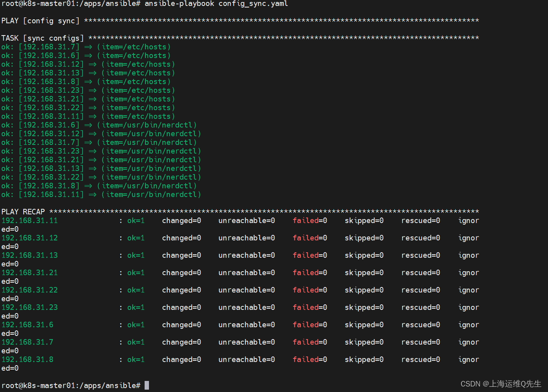Screen dimensions: 548x392
Task: Select the /etc/hosts ok line for 192.168.31.12
Action: click(x=88, y=64)
